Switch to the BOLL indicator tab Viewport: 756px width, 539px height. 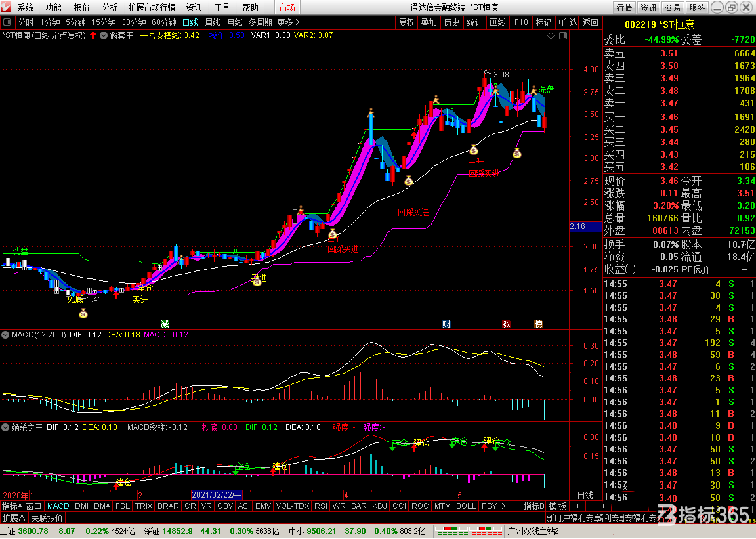pos(466,506)
